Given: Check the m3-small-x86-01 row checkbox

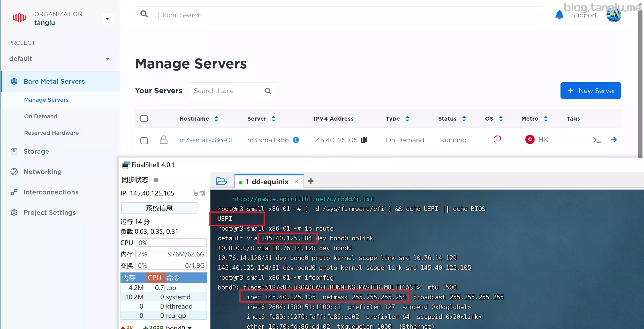Looking at the screenshot, I should click(144, 140).
